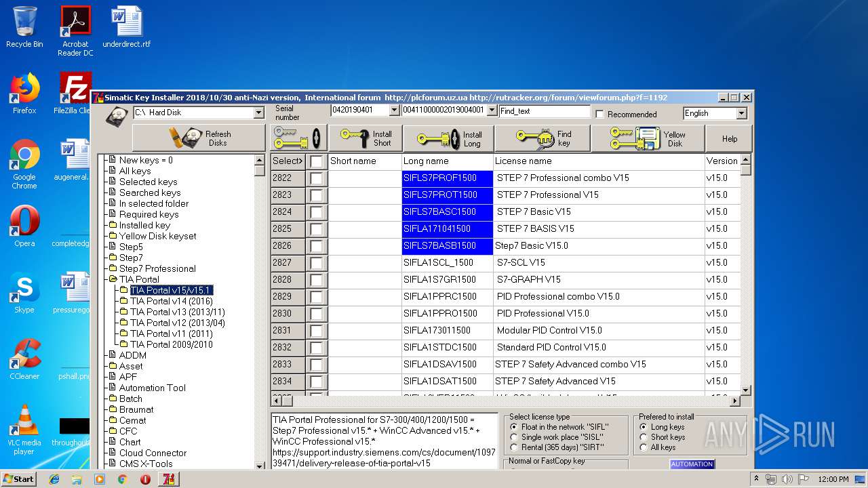The width and height of the screenshot is (868, 488).
Task: Check the checkbox for row 2826
Action: tap(316, 246)
